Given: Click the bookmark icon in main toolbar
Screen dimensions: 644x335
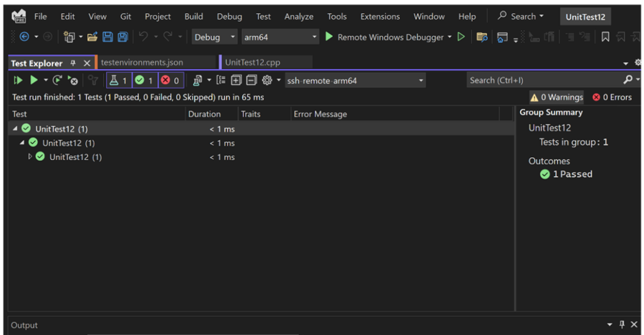Looking at the screenshot, I should pyautogui.click(x=605, y=37).
